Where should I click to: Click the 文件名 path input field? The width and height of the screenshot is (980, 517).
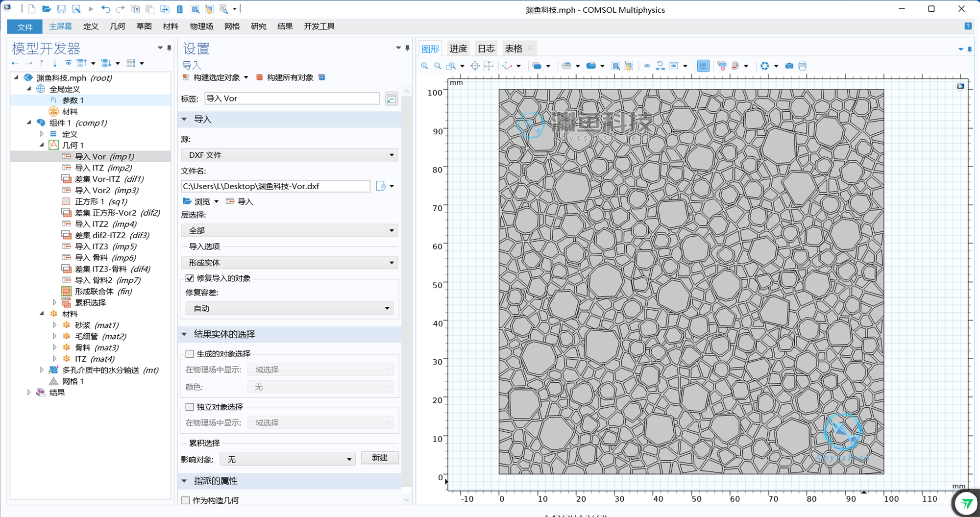275,186
